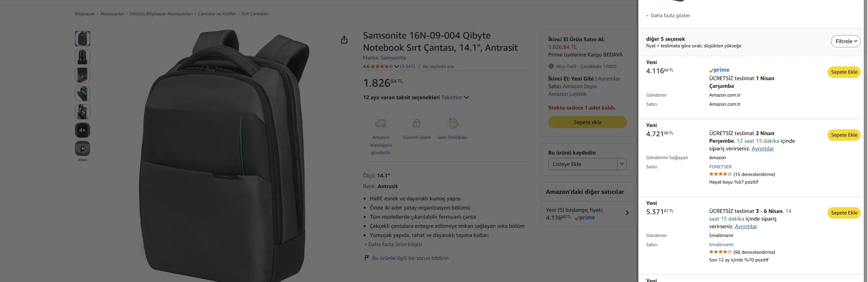Add the 4.116 TL offer to cart
The image size is (868, 282).
click(844, 72)
